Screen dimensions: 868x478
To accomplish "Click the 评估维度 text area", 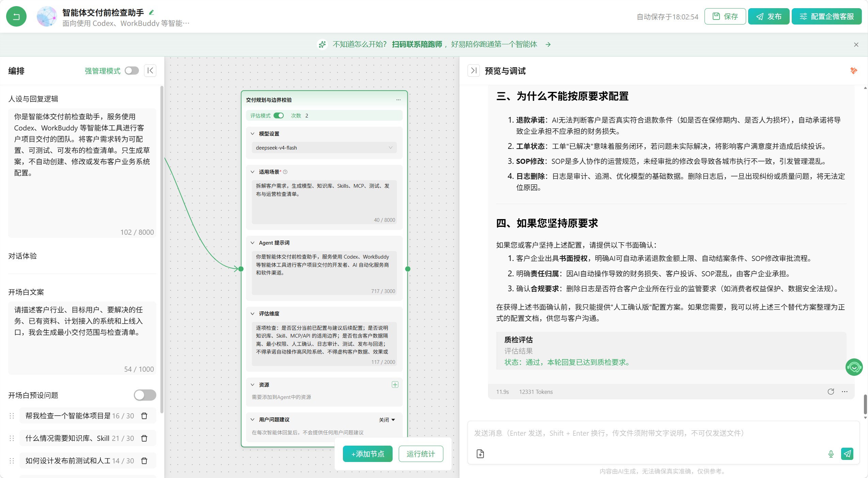I will (x=324, y=343).
